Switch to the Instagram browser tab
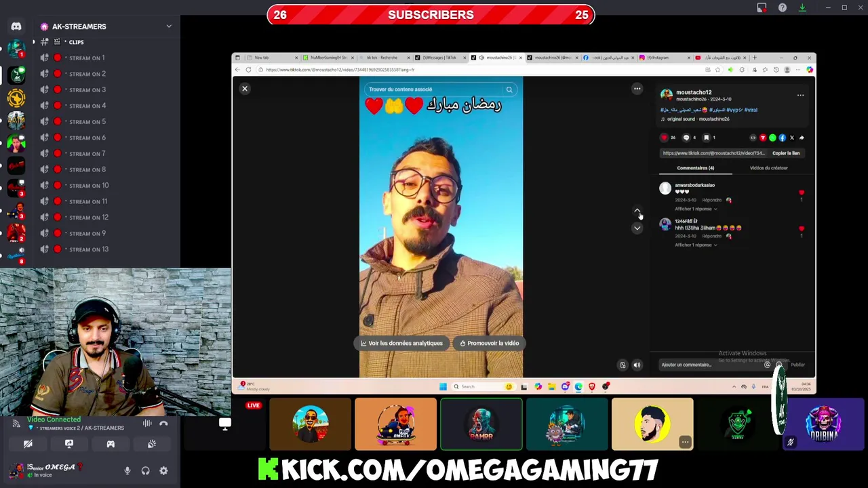This screenshot has width=868, height=488. click(x=665, y=58)
